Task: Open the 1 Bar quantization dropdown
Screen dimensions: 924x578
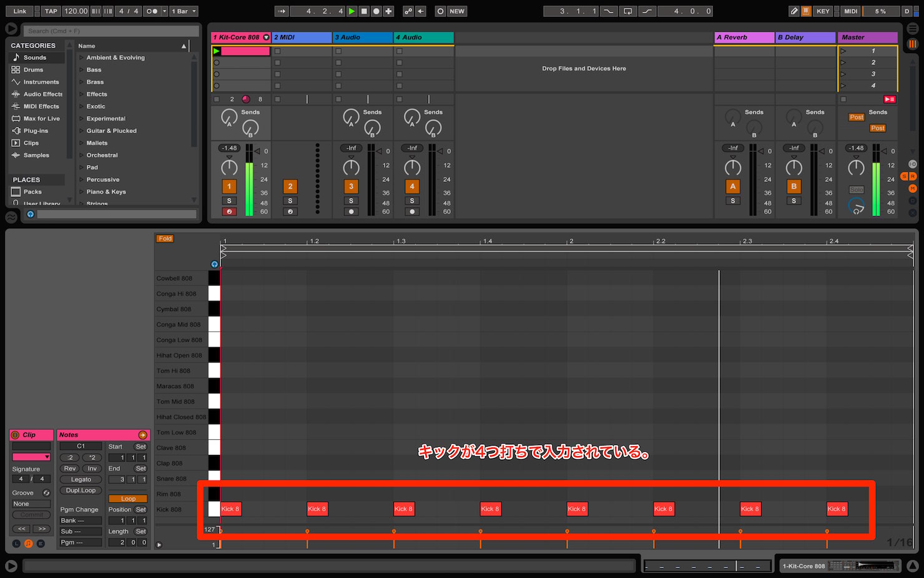Action: (184, 11)
